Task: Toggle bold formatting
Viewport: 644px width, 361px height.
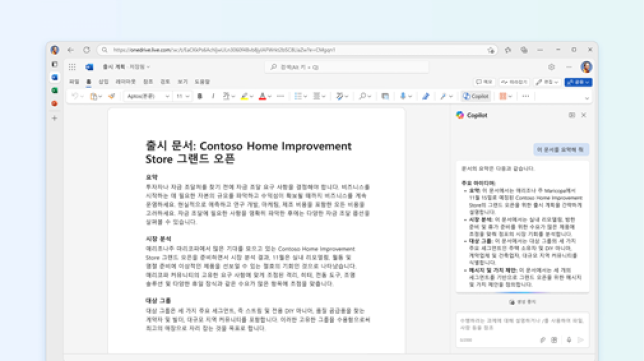Action: 200,96
